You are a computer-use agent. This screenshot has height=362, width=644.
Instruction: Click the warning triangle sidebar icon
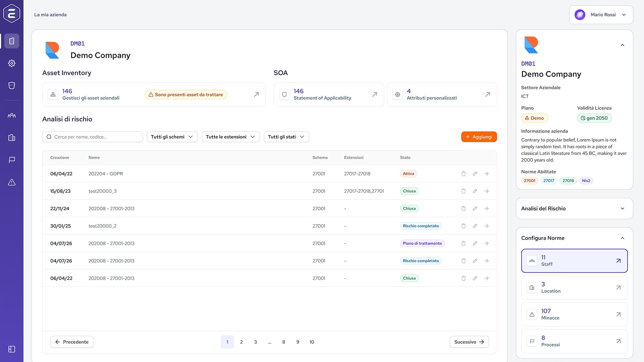12,182
